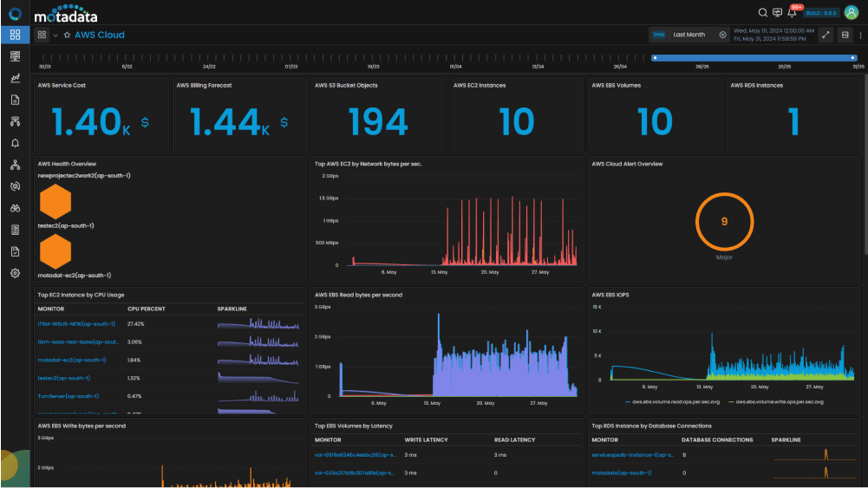The height and width of the screenshot is (488, 868).
Task: Open the metric chart icon in sidebar
Action: [x=15, y=78]
